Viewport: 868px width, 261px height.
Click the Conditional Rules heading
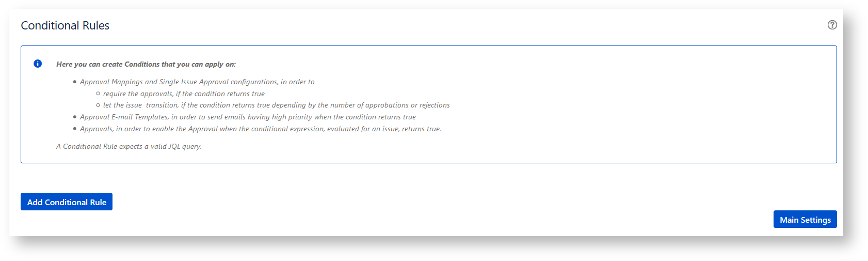65,25
